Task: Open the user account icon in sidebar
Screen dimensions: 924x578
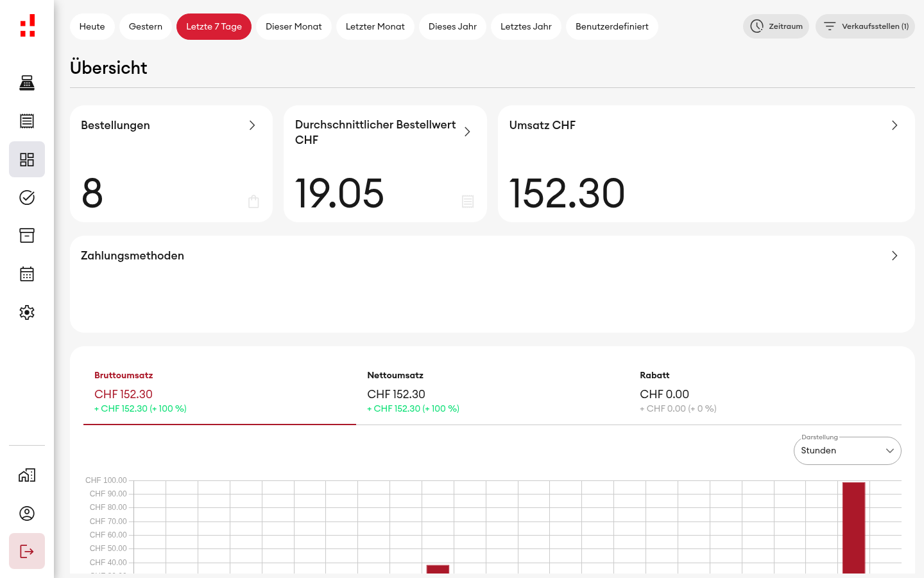Action: [27, 513]
